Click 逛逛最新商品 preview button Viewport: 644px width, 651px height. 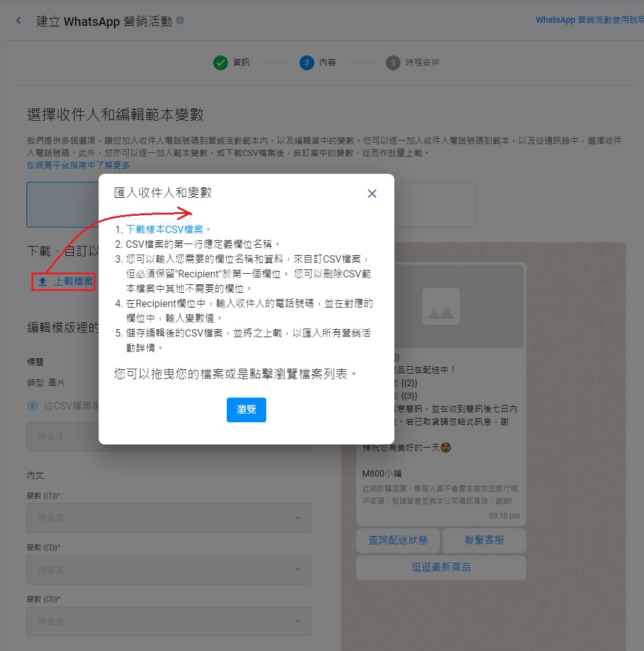tap(441, 567)
